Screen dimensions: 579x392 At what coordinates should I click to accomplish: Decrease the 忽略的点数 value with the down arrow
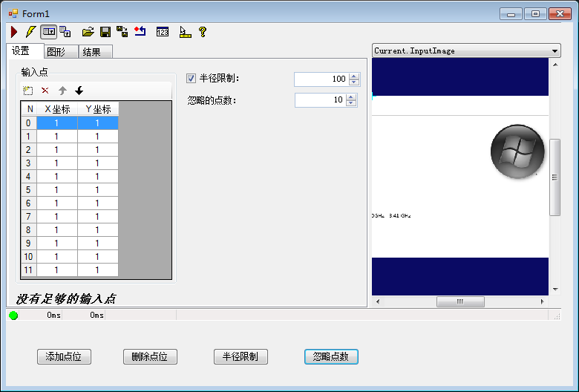pyautogui.click(x=351, y=102)
